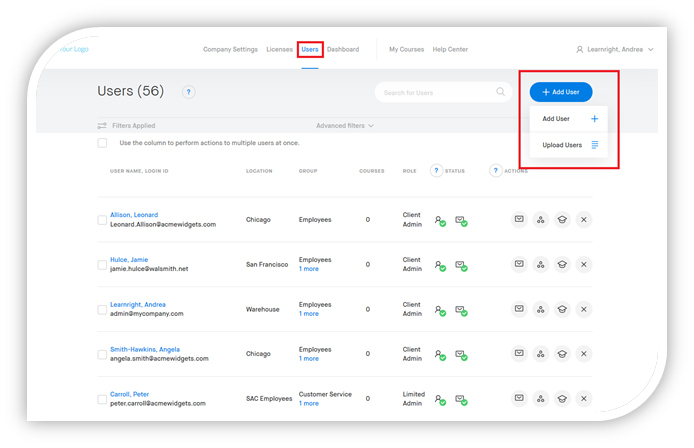The height and width of the screenshot is (448, 694).
Task: Assign courses icon in Learnright, Andrea row
Action: click(562, 309)
